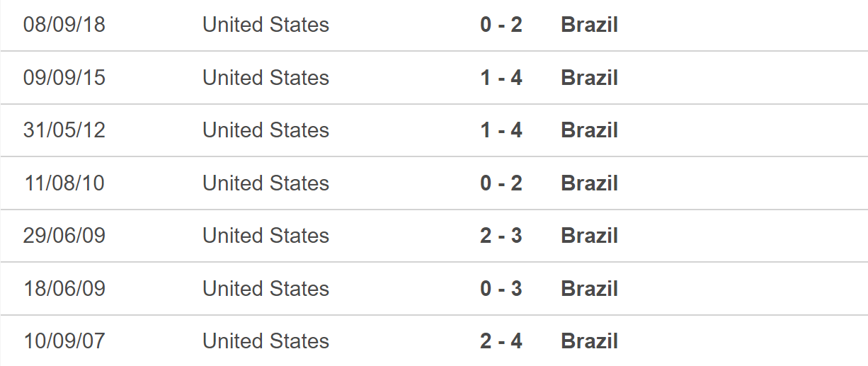
Task: Open United States in the 11/08/10 row
Action: 266,183
